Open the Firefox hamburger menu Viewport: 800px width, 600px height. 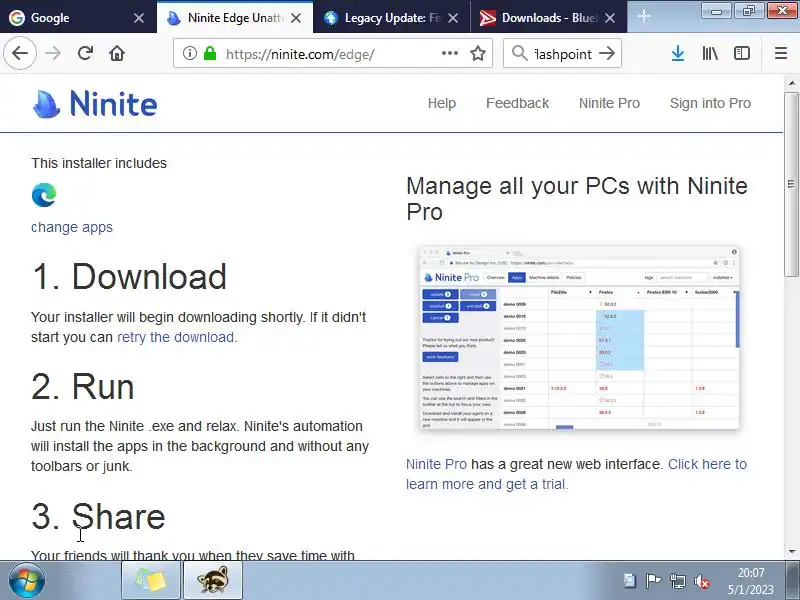click(x=781, y=53)
